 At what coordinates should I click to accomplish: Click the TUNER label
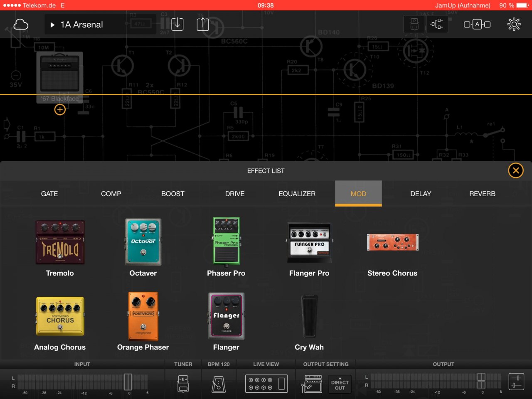coord(183,364)
